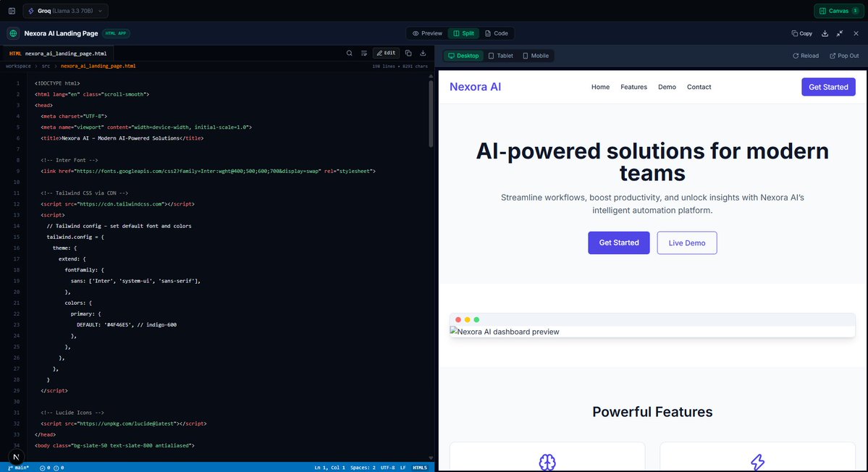Click the <title> line in the code

(122, 138)
